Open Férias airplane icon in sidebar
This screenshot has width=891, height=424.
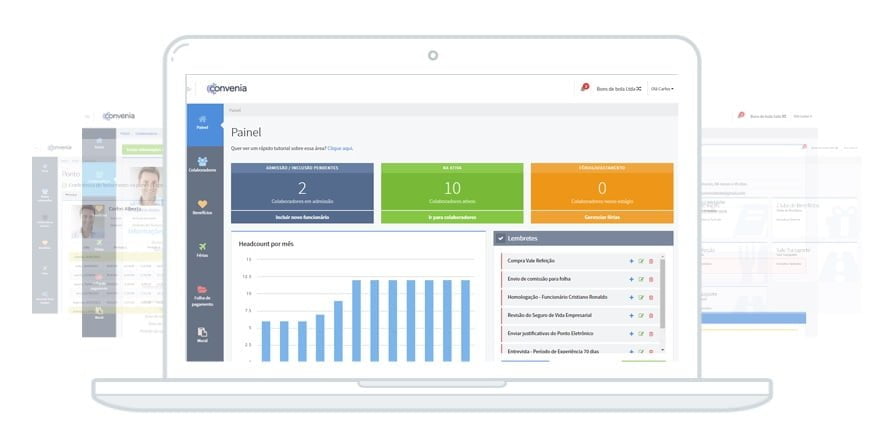tap(203, 249)
